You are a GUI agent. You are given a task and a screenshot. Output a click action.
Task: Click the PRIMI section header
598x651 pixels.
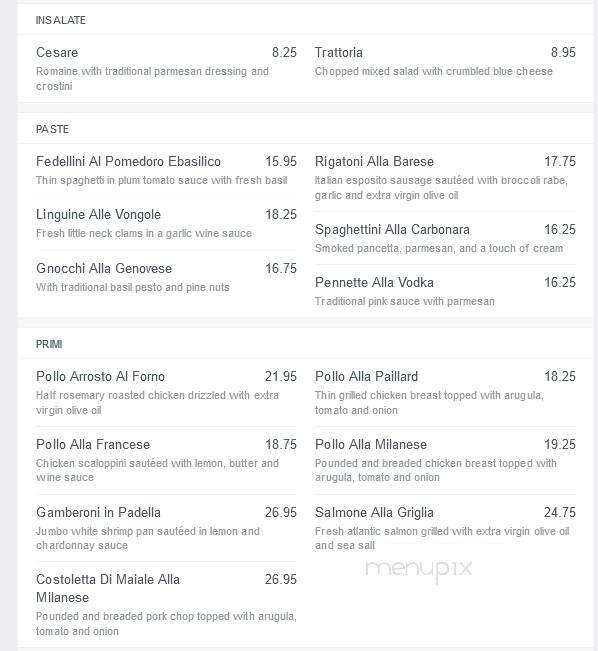pyautogui.click(x=49, y=344)
